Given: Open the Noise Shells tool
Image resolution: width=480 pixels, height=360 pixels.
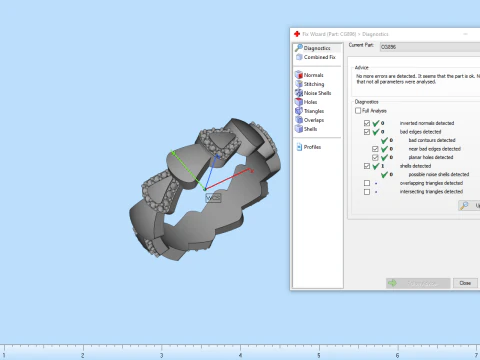Looking at the screenshot, I should click(313, 93).
